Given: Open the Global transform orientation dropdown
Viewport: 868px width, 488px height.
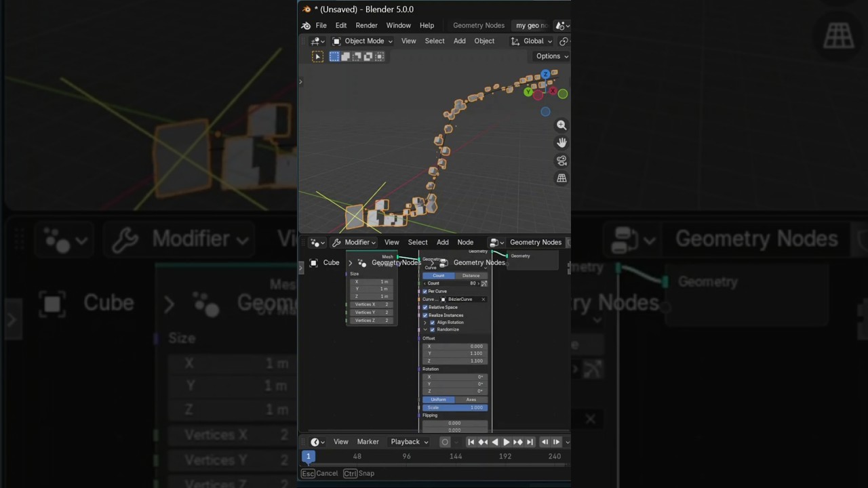Looking at the screenshot, I should tap(532, 41).
